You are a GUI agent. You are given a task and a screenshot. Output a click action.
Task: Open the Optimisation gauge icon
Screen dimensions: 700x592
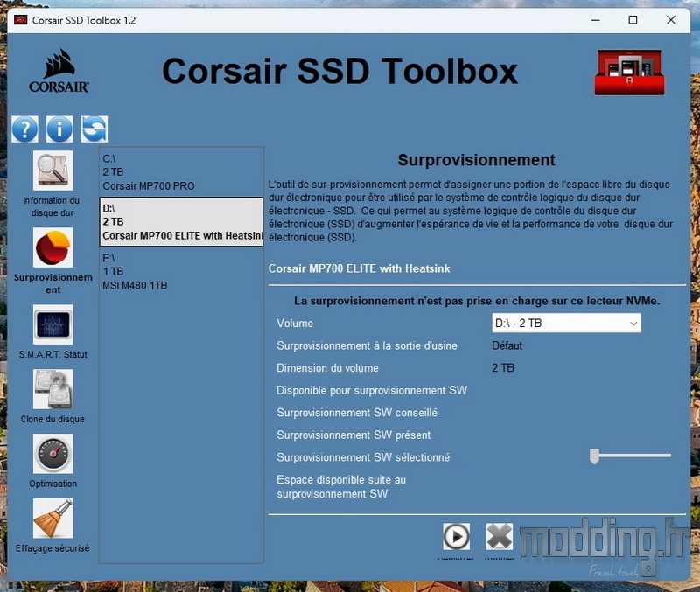pos(52,454)
